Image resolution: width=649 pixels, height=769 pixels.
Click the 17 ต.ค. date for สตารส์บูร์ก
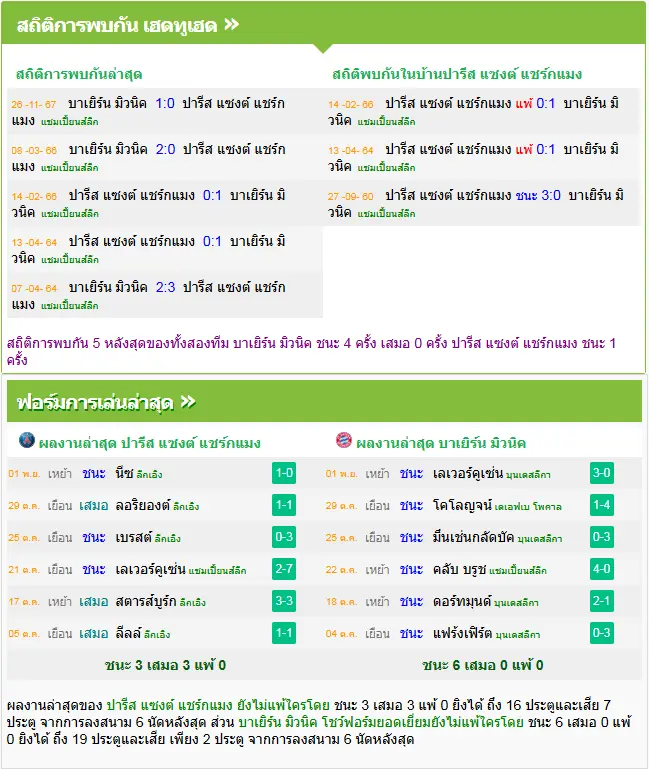click(24, 601)
